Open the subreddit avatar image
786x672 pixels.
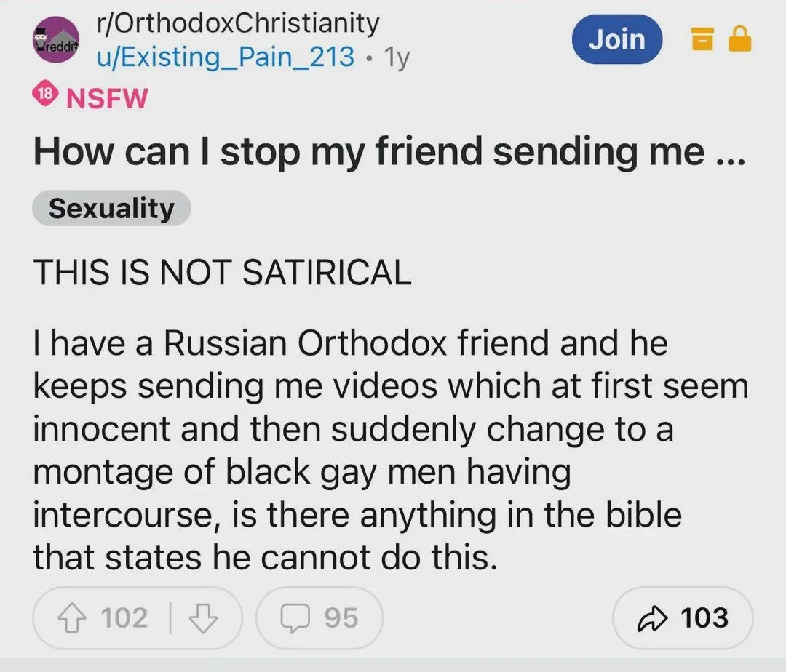tap(56, 41)
